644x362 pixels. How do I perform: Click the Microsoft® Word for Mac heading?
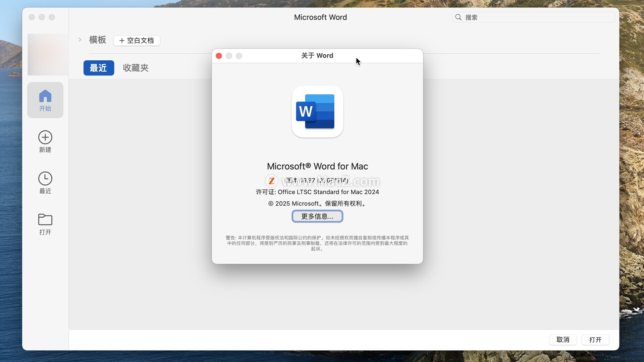pyautogui.click(x=317, y=166)
